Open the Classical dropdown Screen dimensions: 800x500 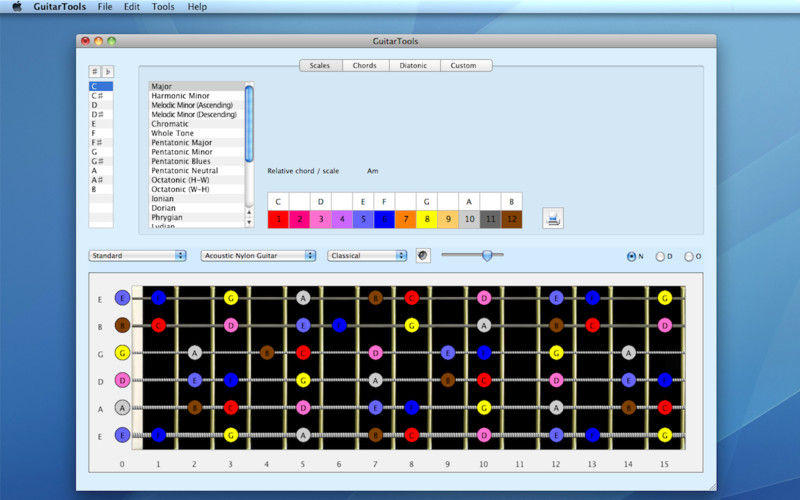coord(367,256)
